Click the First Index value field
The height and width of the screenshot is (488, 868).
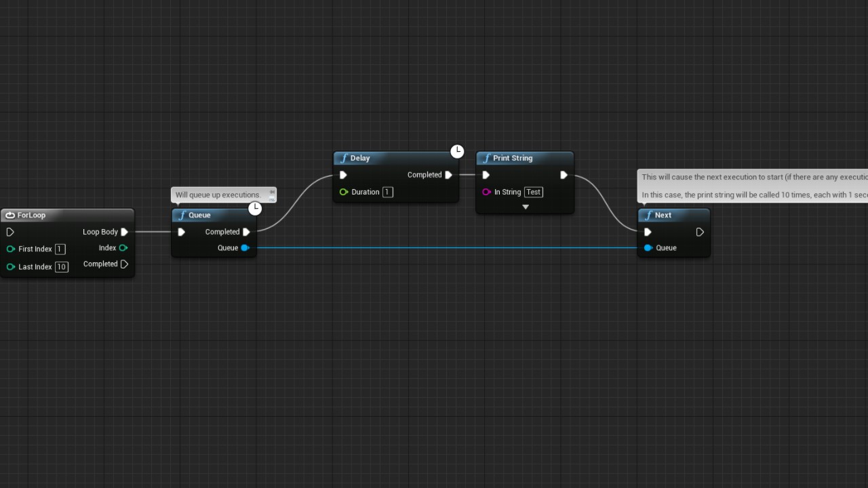(60, 249)
